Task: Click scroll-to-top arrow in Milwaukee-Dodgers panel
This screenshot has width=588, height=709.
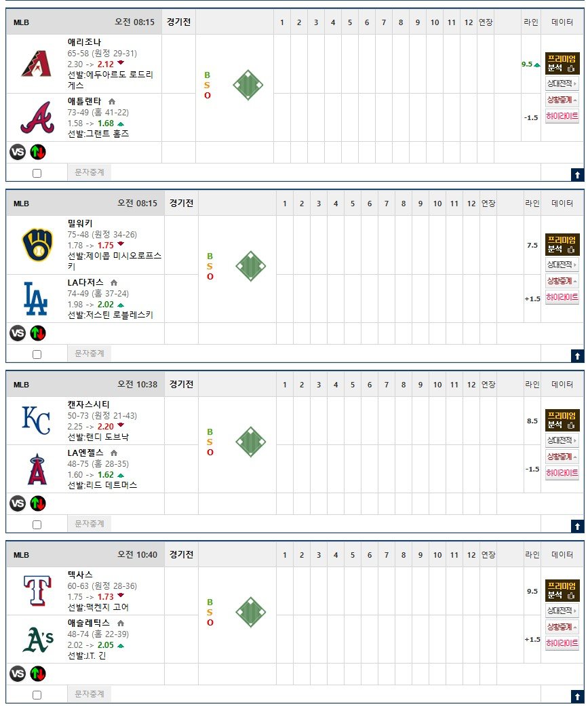Action: (x=577, y=356)
